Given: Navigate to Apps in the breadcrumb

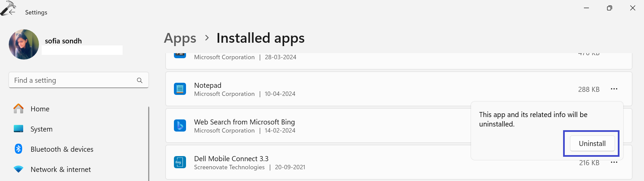Looking at the screenshot, I should tap(180, 38).
